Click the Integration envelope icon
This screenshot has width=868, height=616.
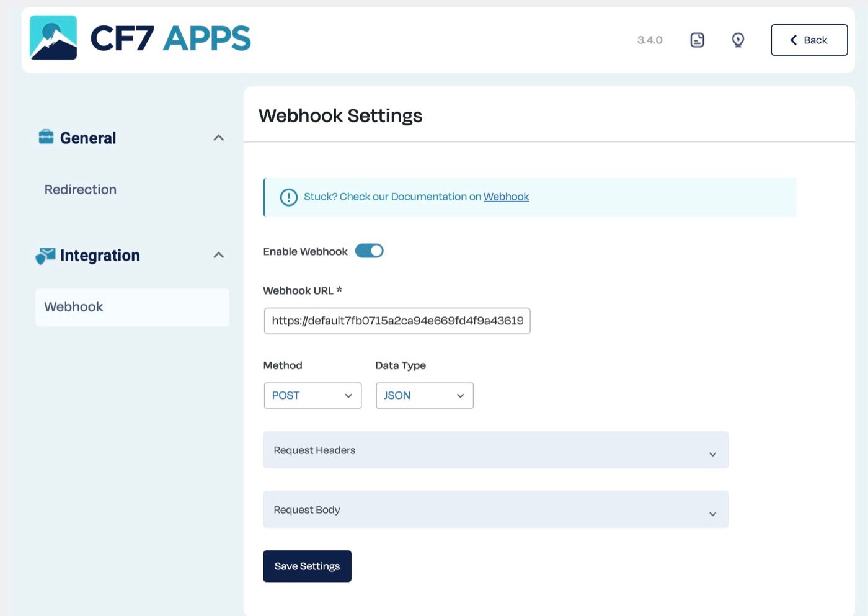click(x=45, y=255)
